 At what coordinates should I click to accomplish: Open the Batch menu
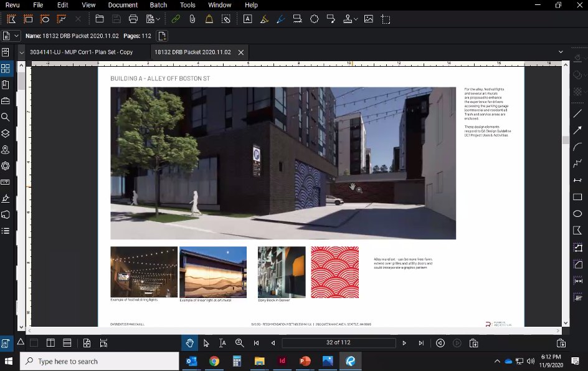[x=158, y=5]
